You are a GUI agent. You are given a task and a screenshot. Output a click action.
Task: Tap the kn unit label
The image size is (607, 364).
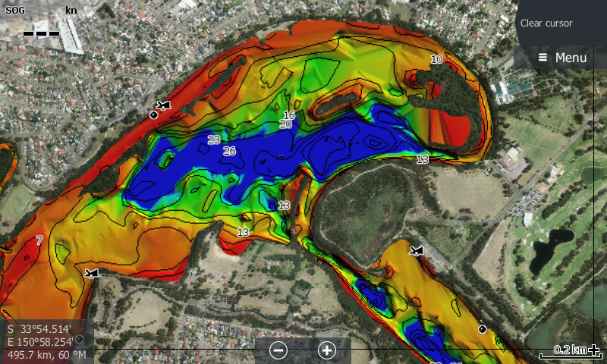[x=71, y=10]
